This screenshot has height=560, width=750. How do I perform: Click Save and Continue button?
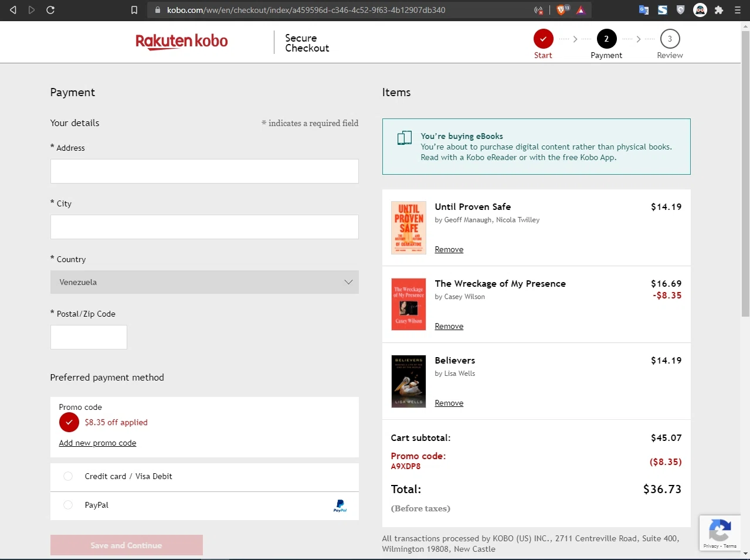click(x=127, y=545)
